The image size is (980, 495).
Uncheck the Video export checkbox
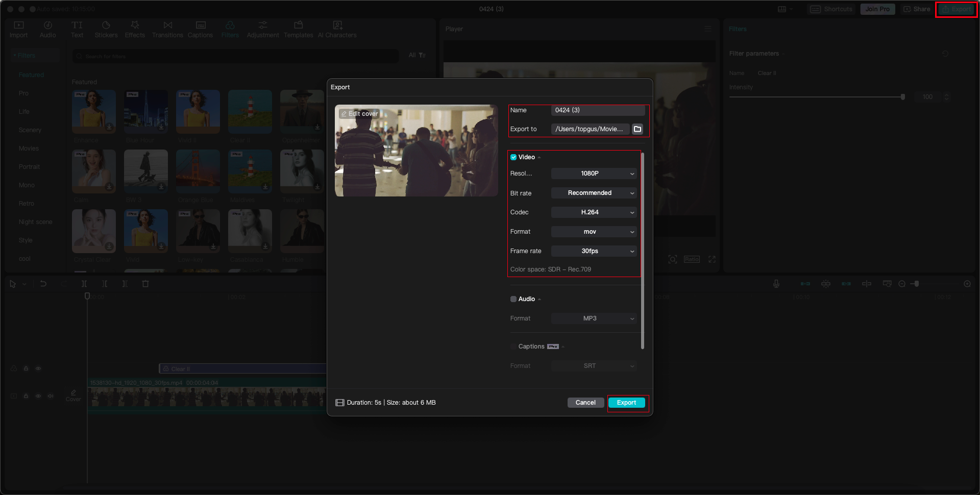[x=513, y=157]
